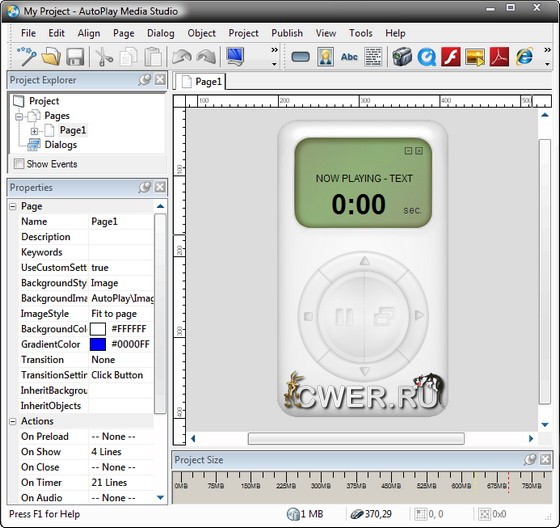The height and width of the screenshot is (528, 560).
Task: Click the Undo arrow icon
Action: pyautogui.click(x=181, y=56)
